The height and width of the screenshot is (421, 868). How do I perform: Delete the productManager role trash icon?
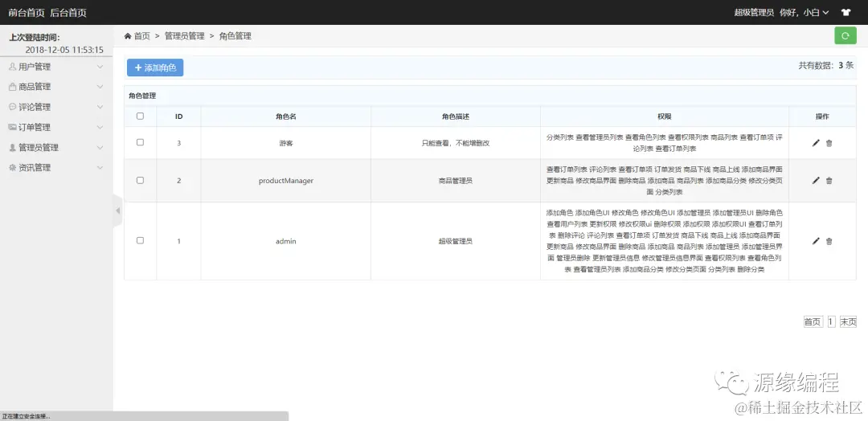coord(829,180)
